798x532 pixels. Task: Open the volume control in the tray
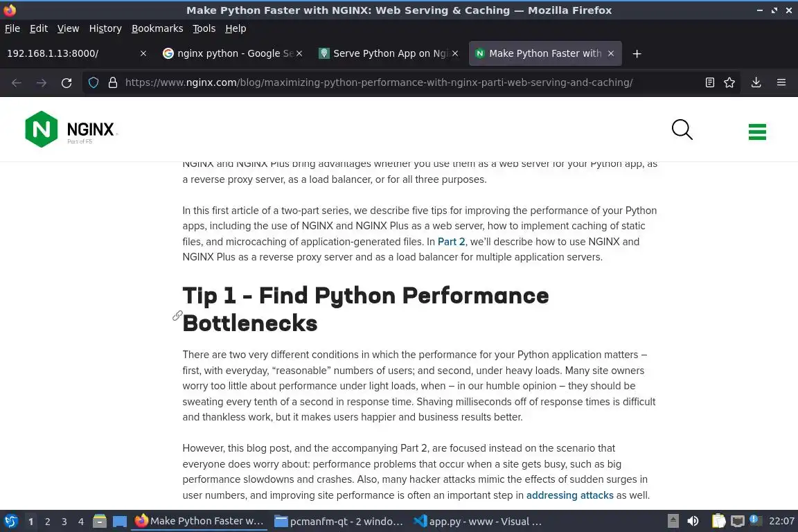coord(693,521)
